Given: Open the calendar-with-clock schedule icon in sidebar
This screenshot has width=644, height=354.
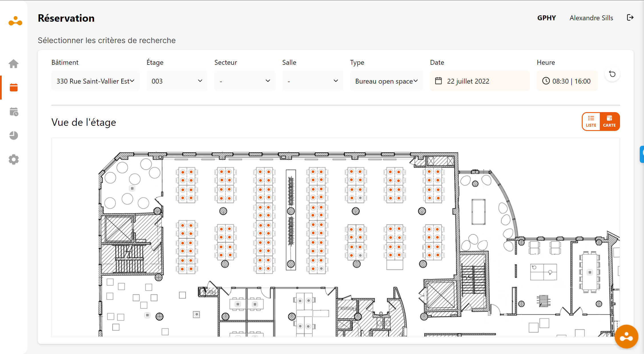Looking at the screenshot, I should pos(13,112).
